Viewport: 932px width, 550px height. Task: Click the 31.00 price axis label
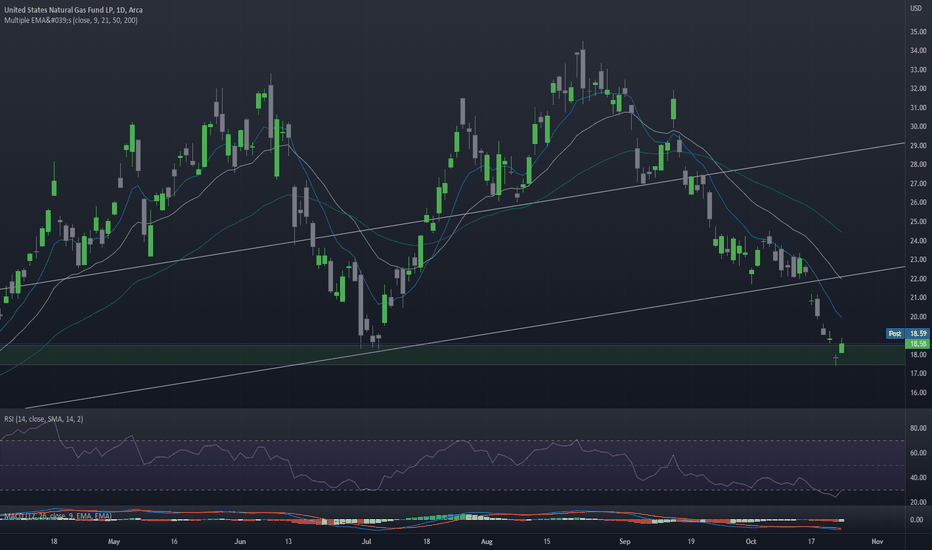point(918,108)
